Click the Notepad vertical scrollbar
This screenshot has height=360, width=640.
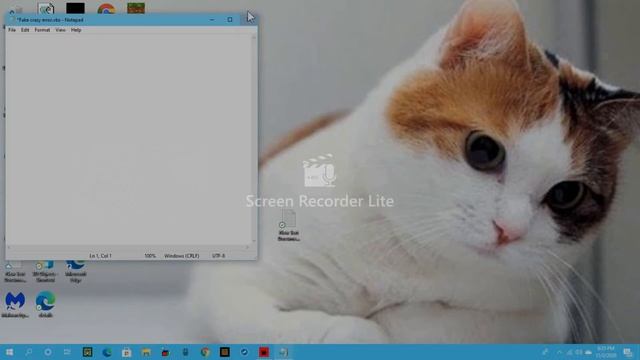[254, 139]
